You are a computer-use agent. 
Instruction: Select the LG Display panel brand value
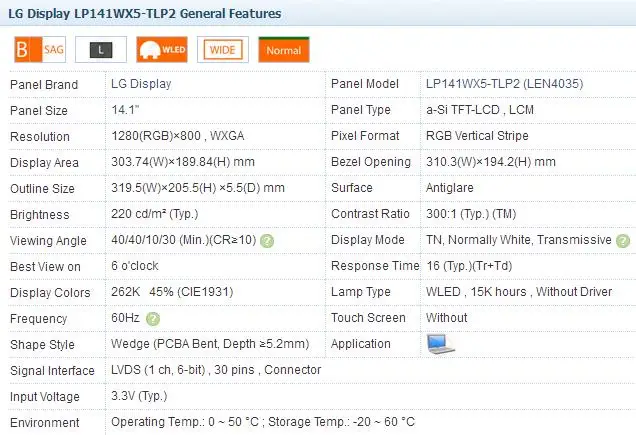point(141,84)
